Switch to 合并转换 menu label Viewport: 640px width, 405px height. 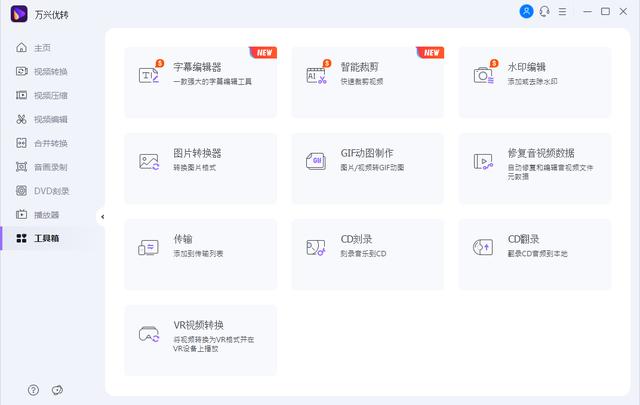[51, 143]
